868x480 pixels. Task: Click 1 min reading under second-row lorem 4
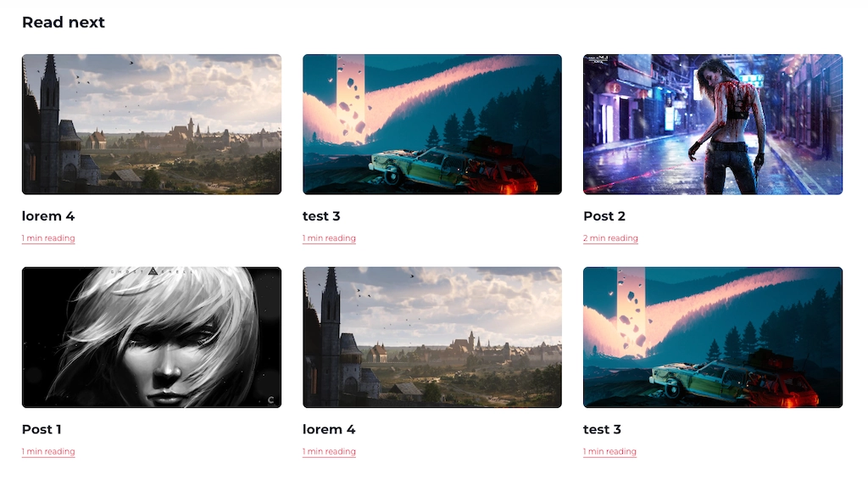tap(329, 451)
